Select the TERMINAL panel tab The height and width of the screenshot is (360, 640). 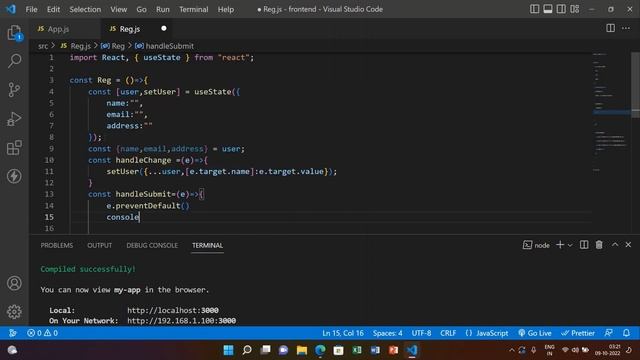coord(207,245)
